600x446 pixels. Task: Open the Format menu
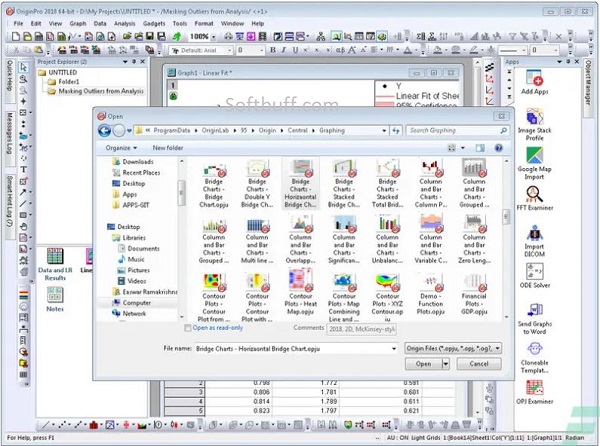[x=204, y=23]
